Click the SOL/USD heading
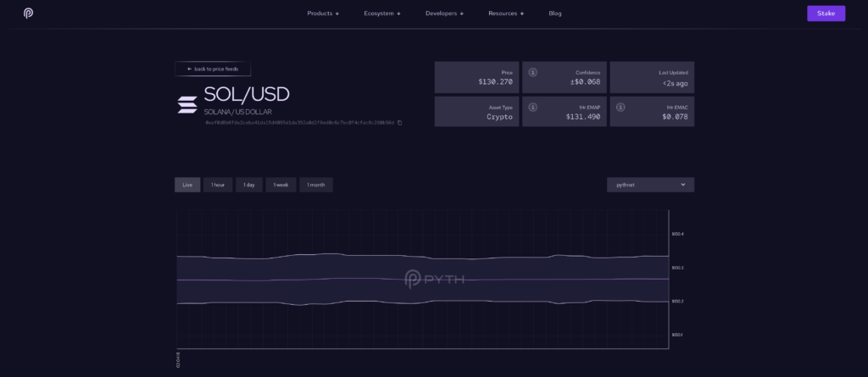Viewport: 868px width, 377px height. point(247,94)
